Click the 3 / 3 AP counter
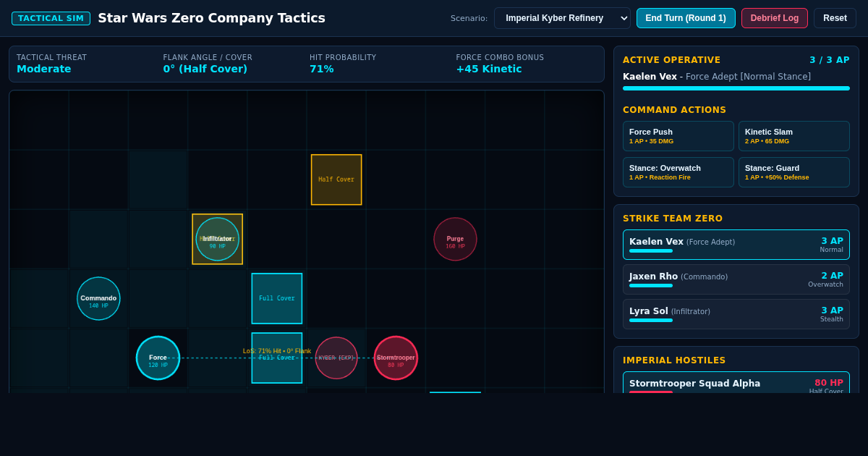The image size is (868, 456). (830, 60)
